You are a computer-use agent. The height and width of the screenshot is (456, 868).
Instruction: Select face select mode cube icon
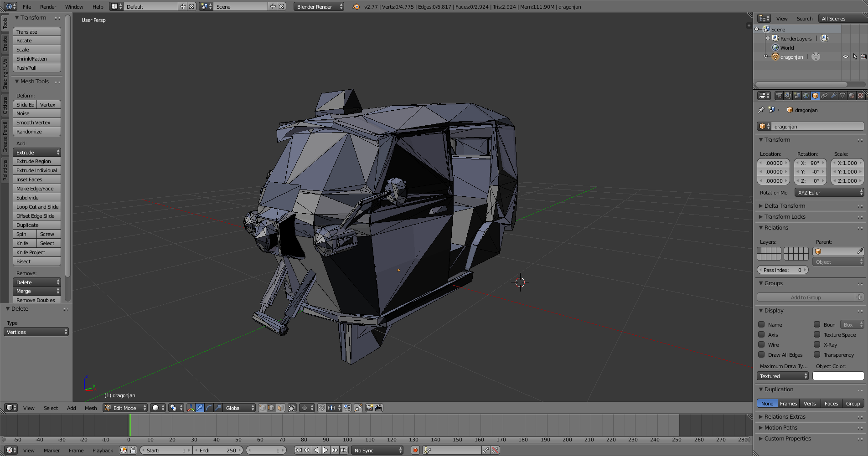(280, 408)
